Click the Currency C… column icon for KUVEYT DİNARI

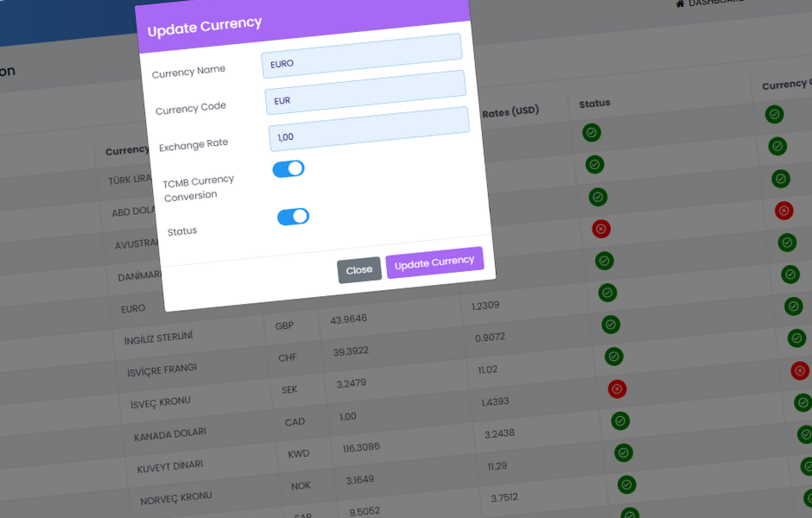(x=803, y=402)
